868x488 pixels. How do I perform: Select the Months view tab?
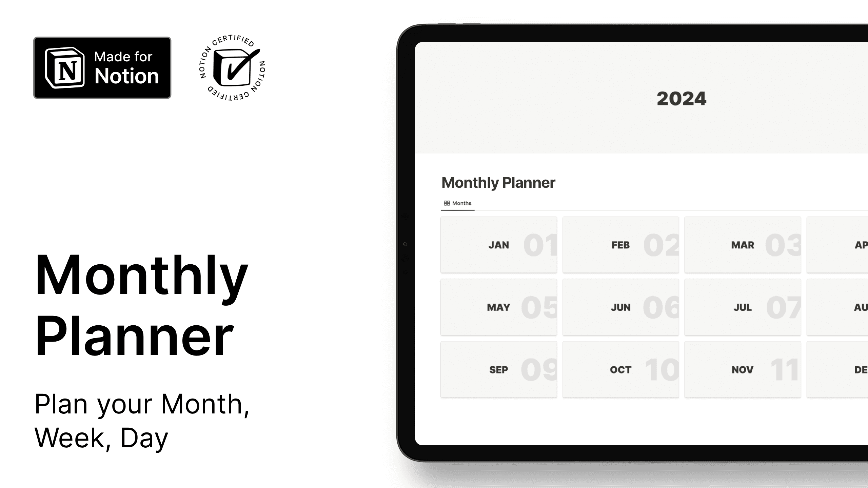(x=458, y=203)
